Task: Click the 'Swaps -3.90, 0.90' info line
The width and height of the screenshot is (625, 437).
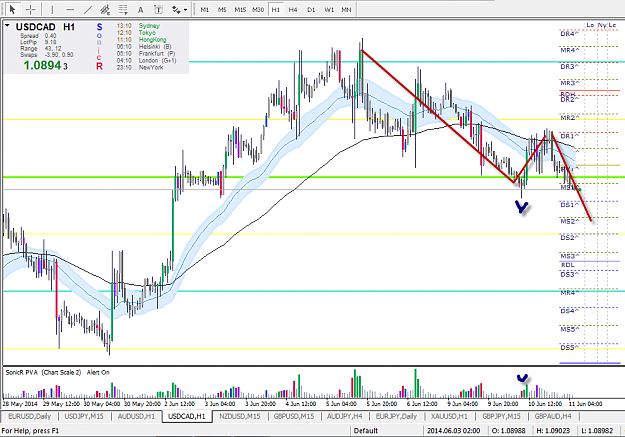Action: coord(47,55)
